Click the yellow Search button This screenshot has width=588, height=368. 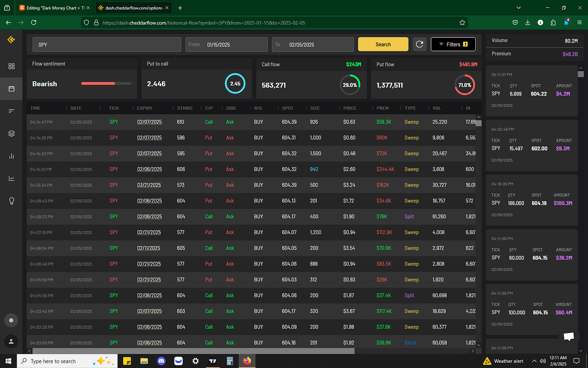[x=383, y=44]
